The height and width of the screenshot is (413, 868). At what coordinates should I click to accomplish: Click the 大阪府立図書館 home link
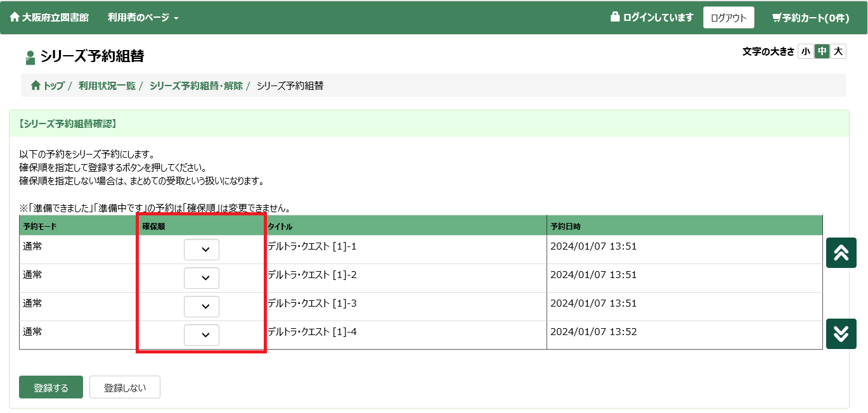pos(49,18)
